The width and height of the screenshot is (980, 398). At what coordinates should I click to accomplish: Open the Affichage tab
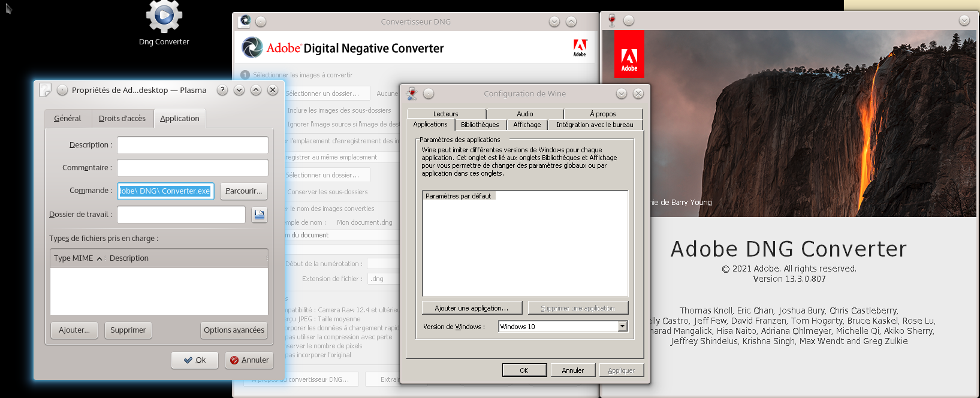(x=527, y=125)
